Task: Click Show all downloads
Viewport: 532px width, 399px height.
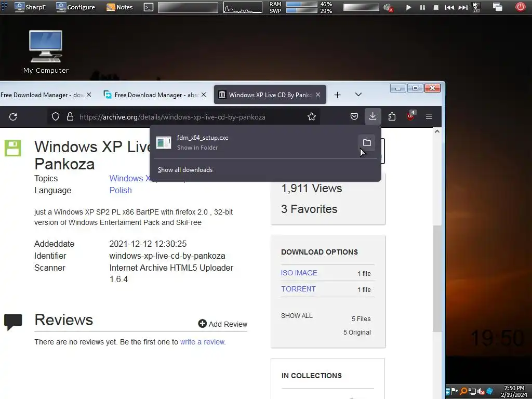Action: click(185, 170)
